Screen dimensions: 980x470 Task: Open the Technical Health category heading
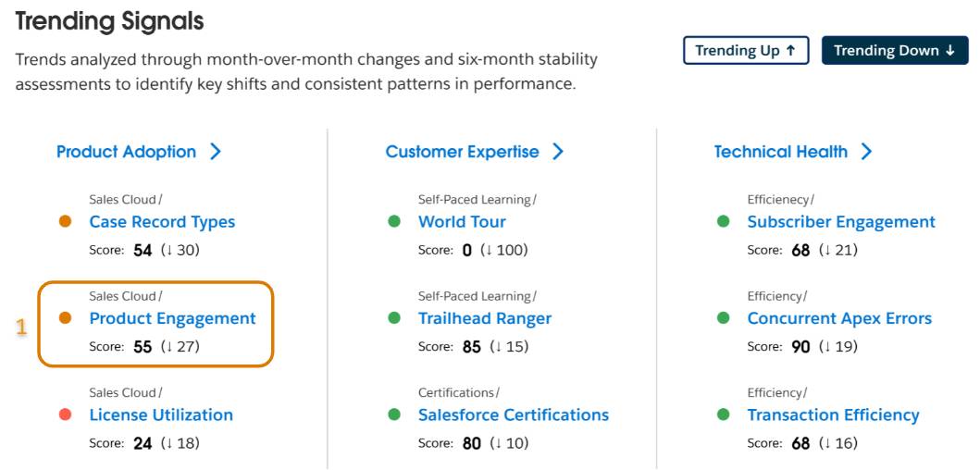[780, 152]
